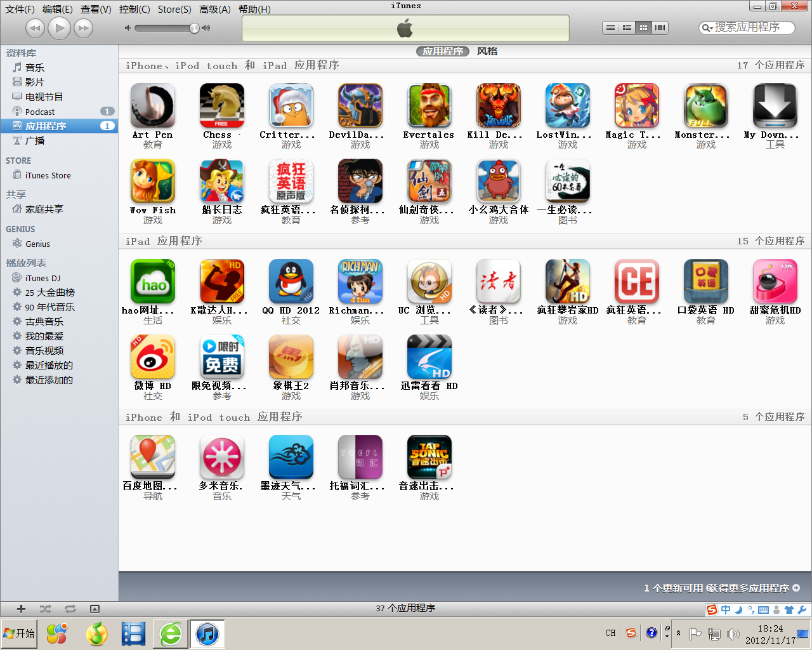Open the search field magnifier dropdown

(x=707, y=28)
